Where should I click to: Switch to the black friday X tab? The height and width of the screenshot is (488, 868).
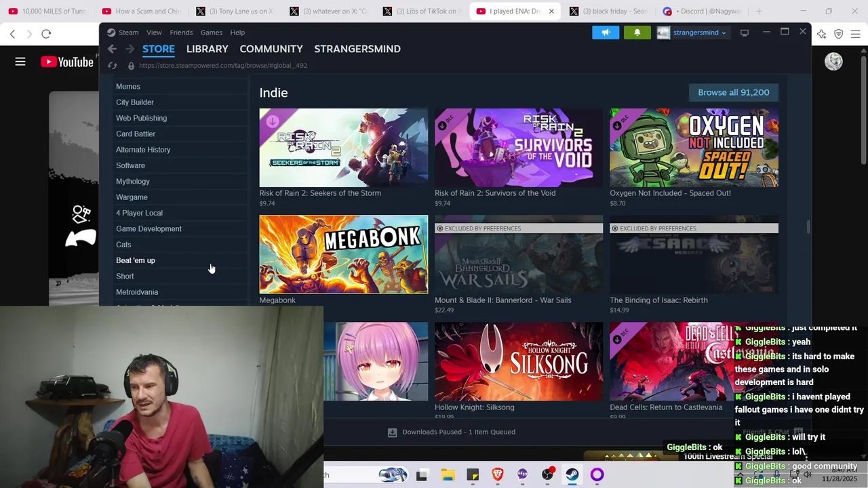pos(609,12)
